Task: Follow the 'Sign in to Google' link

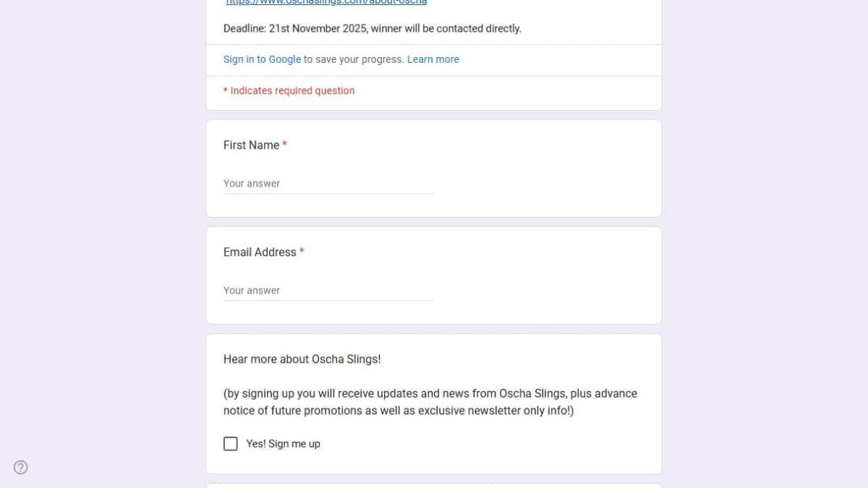Action: click(x=262, y=59)
